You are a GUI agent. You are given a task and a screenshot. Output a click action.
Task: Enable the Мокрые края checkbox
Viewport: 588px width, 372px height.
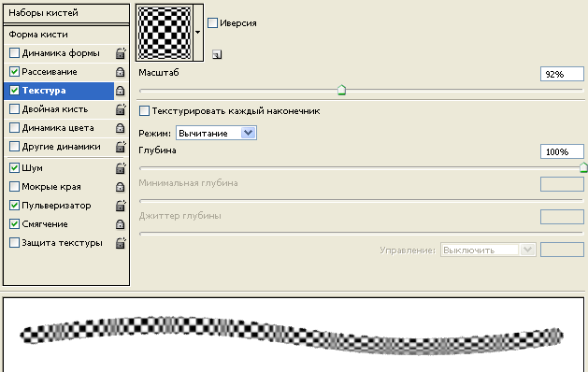click(x=14, y=186)
